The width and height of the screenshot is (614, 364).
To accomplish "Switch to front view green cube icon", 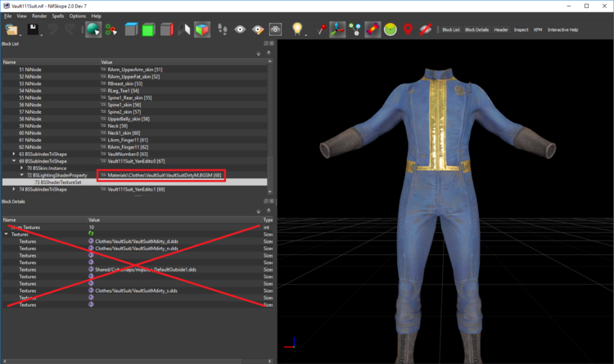I will coord(148,29).
